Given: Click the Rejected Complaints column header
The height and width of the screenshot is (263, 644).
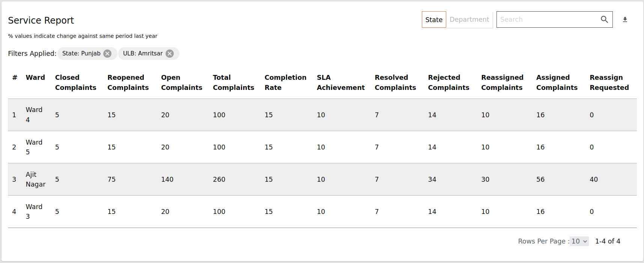Looking at the screenshot, I should (x=448, y=82).
